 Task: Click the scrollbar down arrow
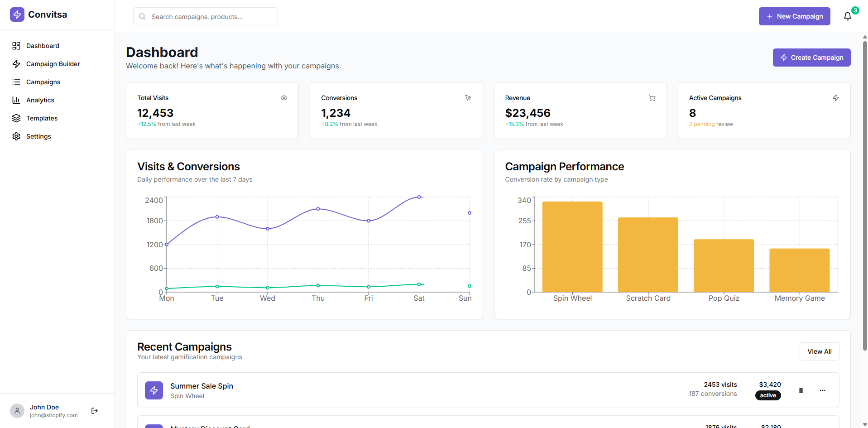[865, 424]
